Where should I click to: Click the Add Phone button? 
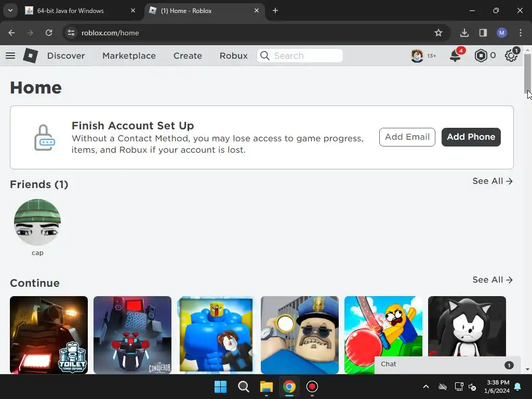tap(471, 137)
